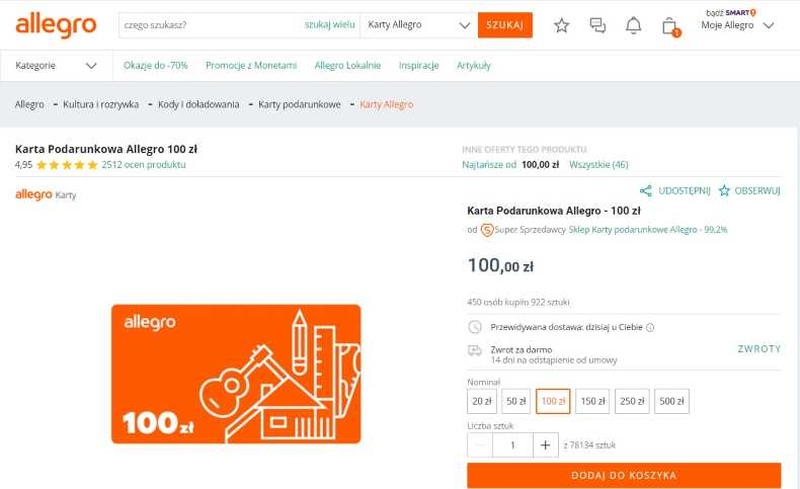Click the bądź SMART label
The image size is (800, 489).
(731, 12)
